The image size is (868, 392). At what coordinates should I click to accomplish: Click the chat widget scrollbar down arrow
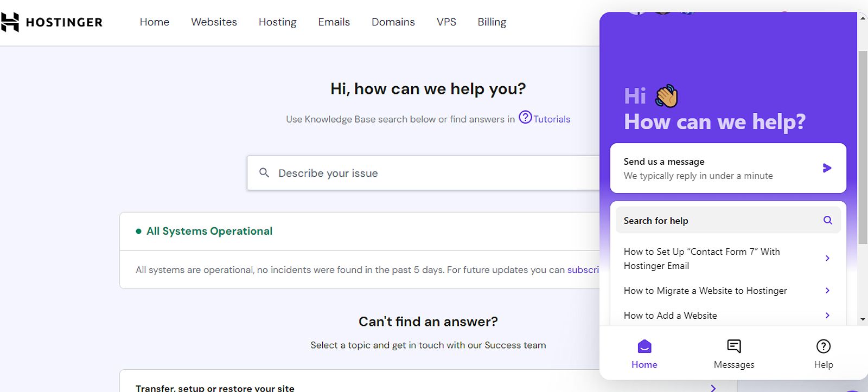863,320
